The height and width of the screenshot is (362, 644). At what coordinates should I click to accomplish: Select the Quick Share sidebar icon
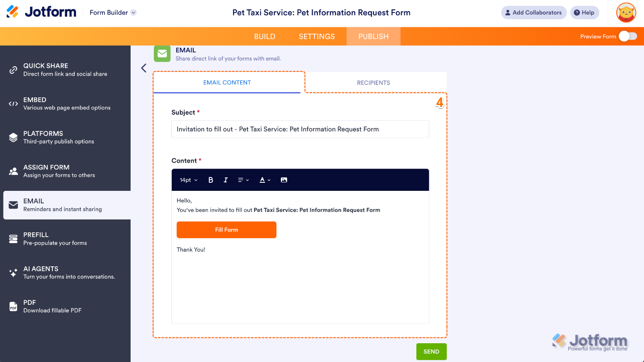pyautogui.click(x=13, y=69)
